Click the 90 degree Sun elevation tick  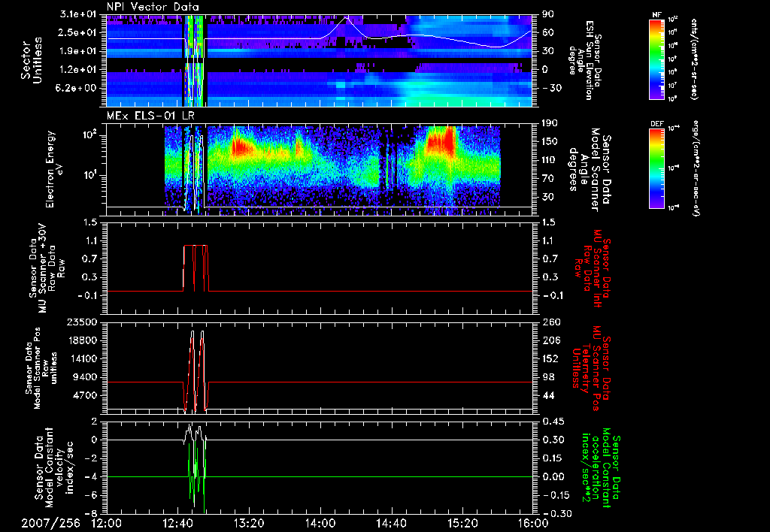(x=548, y=14)
